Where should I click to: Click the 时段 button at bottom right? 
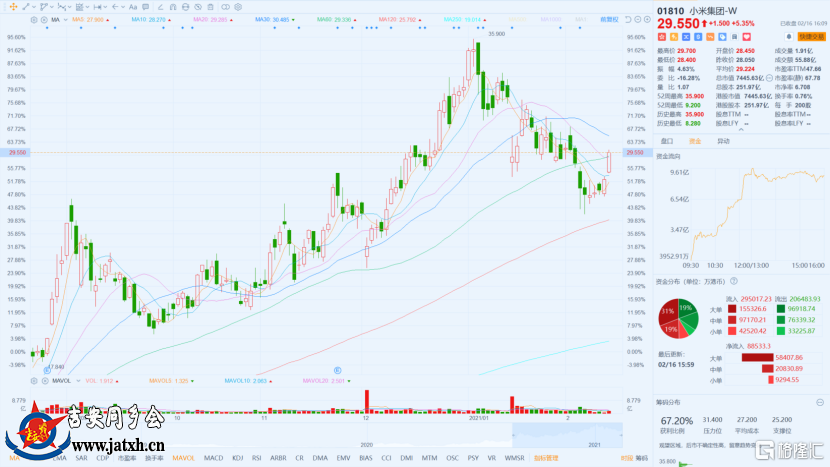click(627, 458)
